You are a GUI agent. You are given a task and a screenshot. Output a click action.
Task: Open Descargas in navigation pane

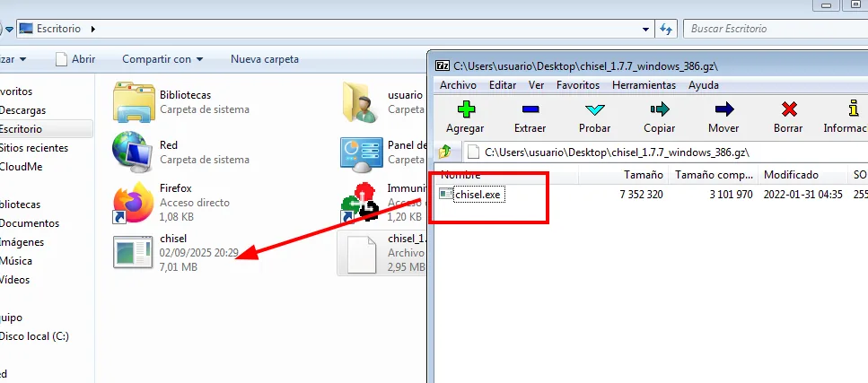(x=22, y=110)
